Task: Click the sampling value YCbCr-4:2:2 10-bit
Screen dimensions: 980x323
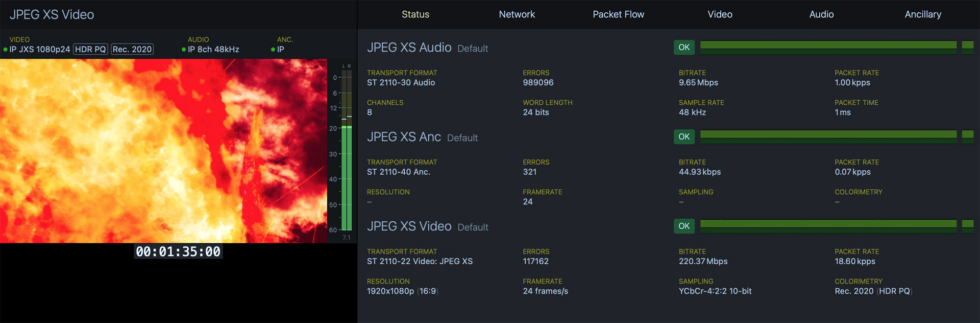Action: tap(715, 291)
